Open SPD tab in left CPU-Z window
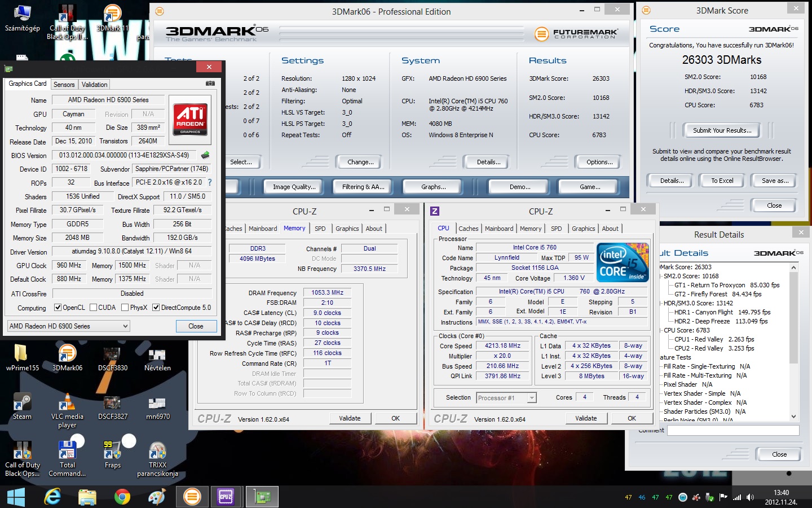Viewport: 812px width, 508px height. point(320,229)
